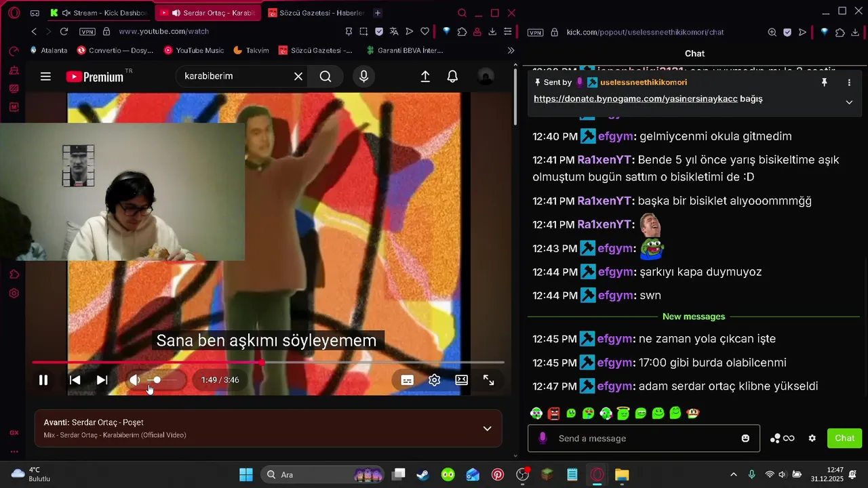Screen dimensions: 868x488
Task: Enter fullscreen on the video player
Action: coord(488,380)
